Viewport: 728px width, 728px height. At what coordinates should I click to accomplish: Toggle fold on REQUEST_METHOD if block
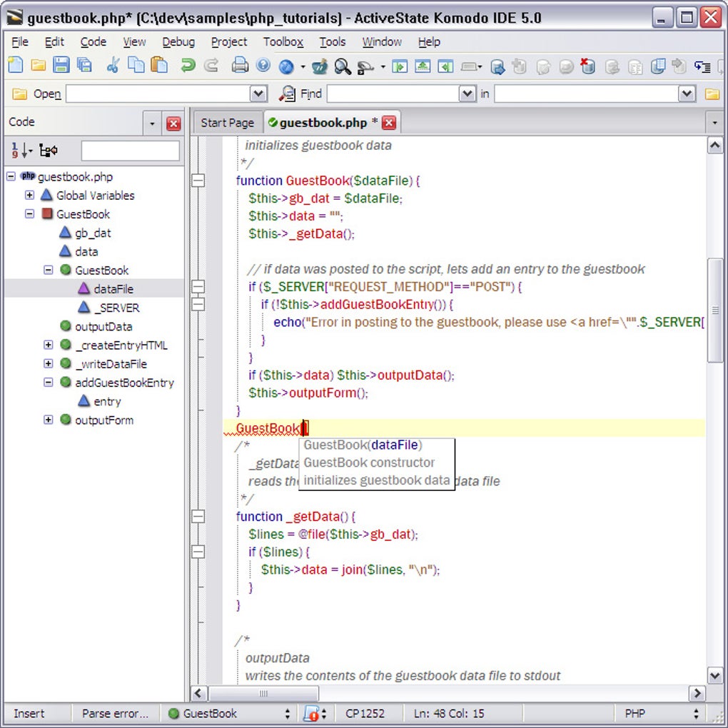198,286
